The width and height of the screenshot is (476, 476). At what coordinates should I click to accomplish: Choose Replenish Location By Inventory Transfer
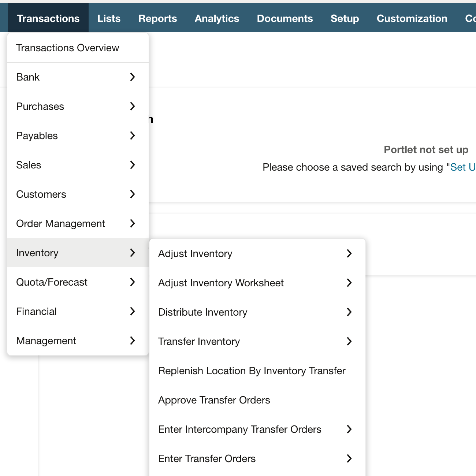(257, 371)
